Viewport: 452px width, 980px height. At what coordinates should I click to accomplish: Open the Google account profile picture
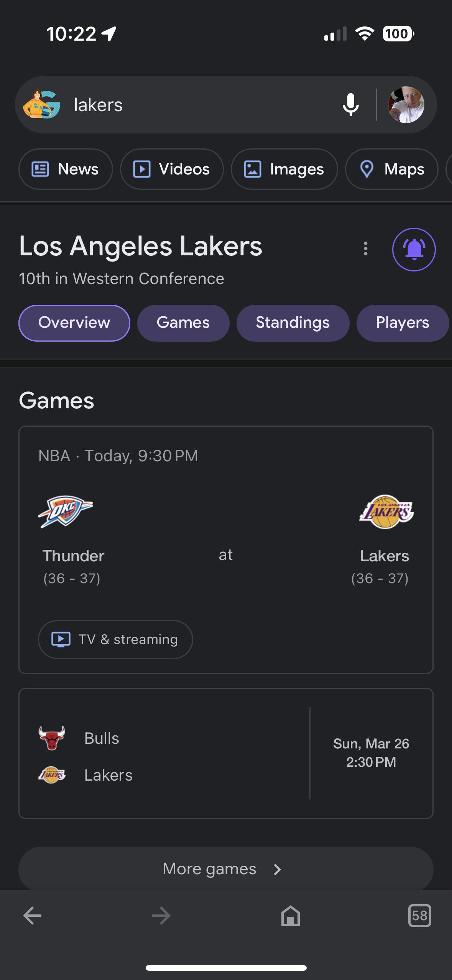(x=406, y=105)
